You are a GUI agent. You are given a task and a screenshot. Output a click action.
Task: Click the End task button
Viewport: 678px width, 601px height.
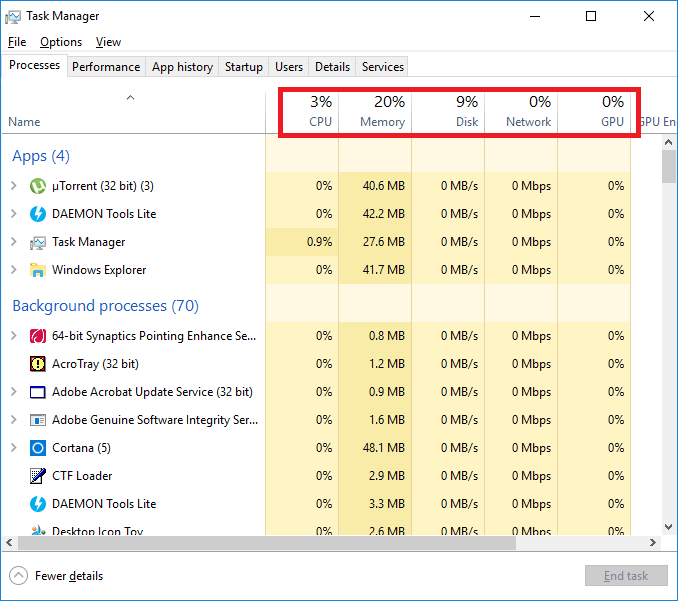click(x=626, y=576)
